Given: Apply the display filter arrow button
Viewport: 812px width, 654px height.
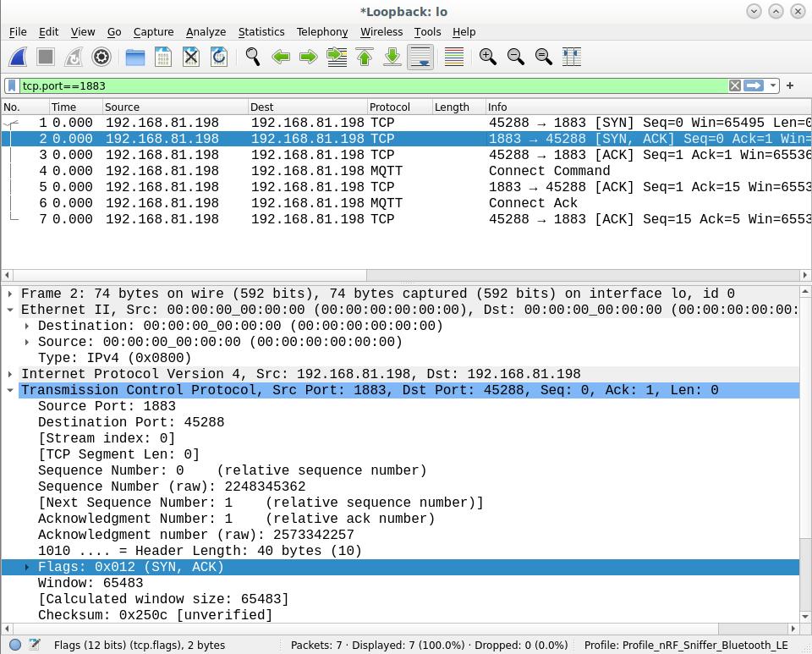Looking at the screenshot, I should 754,85.
